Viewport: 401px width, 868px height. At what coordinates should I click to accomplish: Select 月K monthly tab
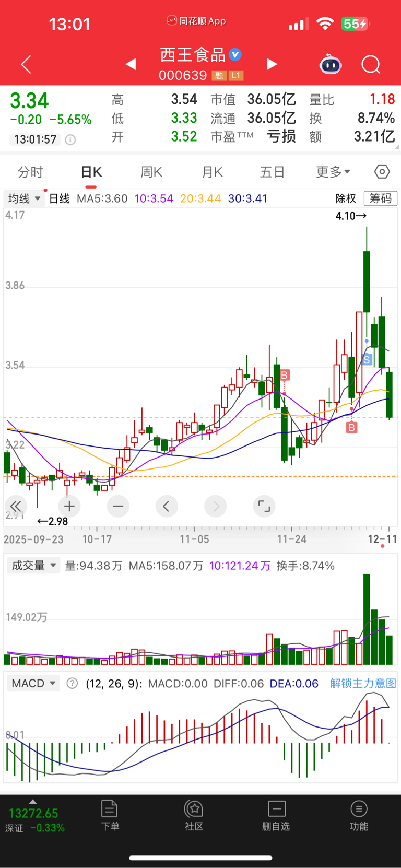pyautogui.click(x=213, y=172)
